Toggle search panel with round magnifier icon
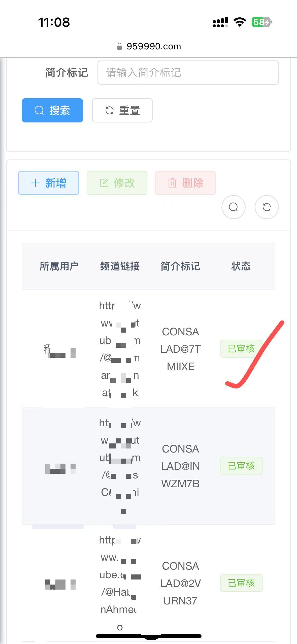Image resolution: width=297 pixels, height=644 pixels. pos(234,207)
